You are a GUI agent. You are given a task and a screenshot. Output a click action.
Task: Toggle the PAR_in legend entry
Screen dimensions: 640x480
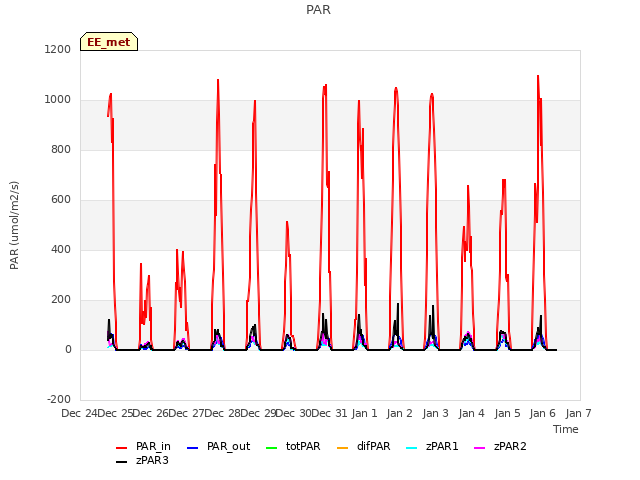pyautogui.click(x=143, y=447)
